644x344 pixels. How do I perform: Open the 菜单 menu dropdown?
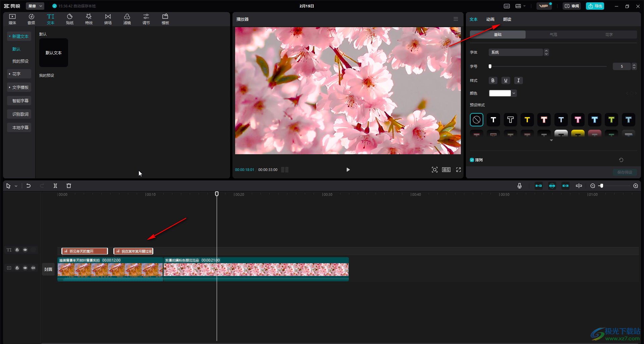(35, 6)
